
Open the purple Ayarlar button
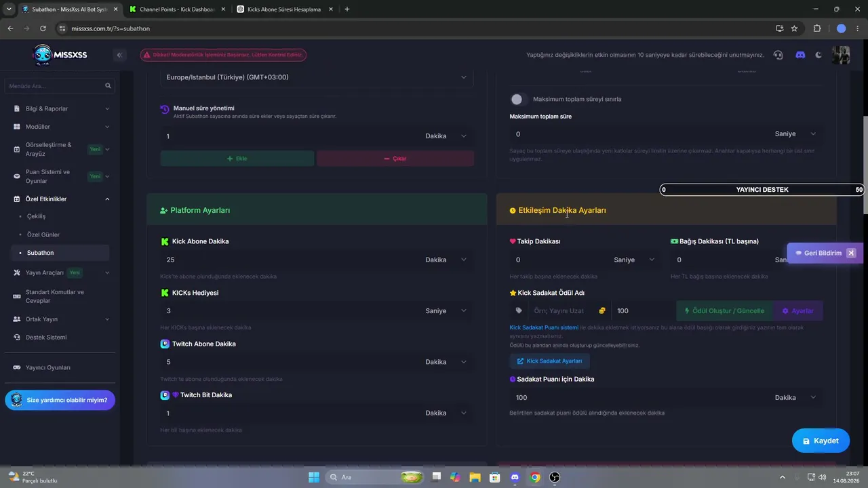click(x=798, y=311)
